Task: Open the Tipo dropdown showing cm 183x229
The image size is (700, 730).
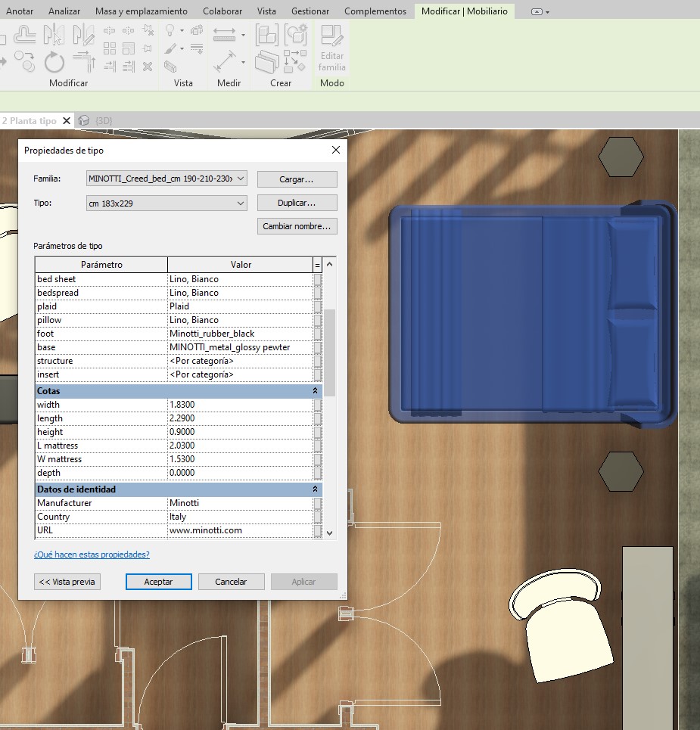Action: tap(241, 203)
